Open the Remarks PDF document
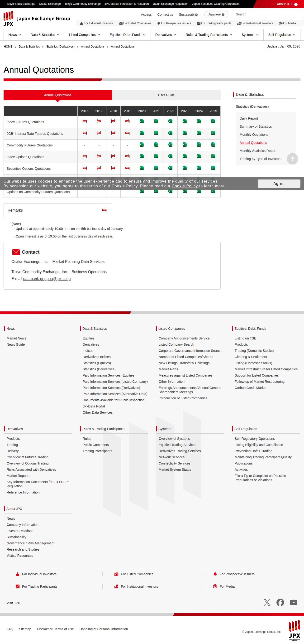The image size is (304, 644). pyautogui.click(x=104, y=210)
